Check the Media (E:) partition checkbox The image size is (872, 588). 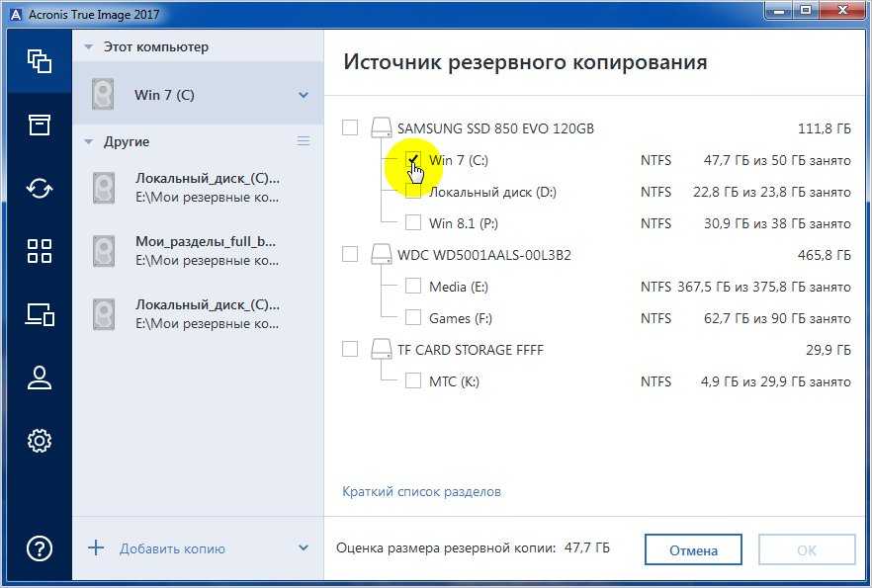(x=413, y=287)
